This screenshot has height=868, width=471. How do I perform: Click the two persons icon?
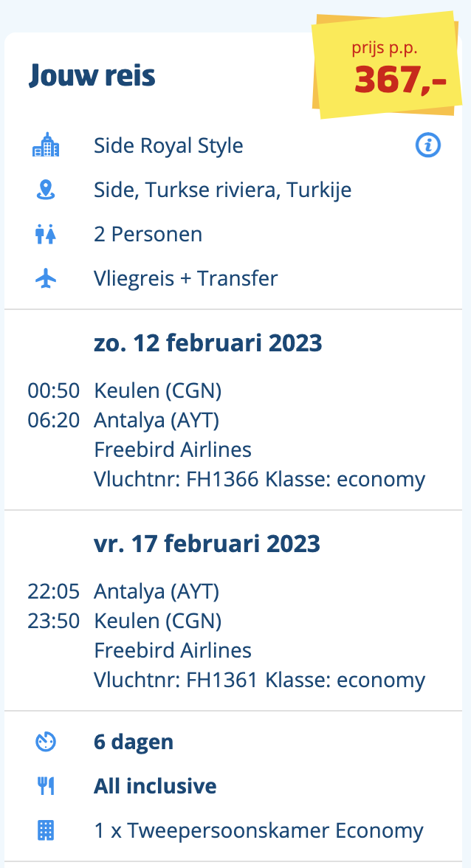tap(46, 234)
